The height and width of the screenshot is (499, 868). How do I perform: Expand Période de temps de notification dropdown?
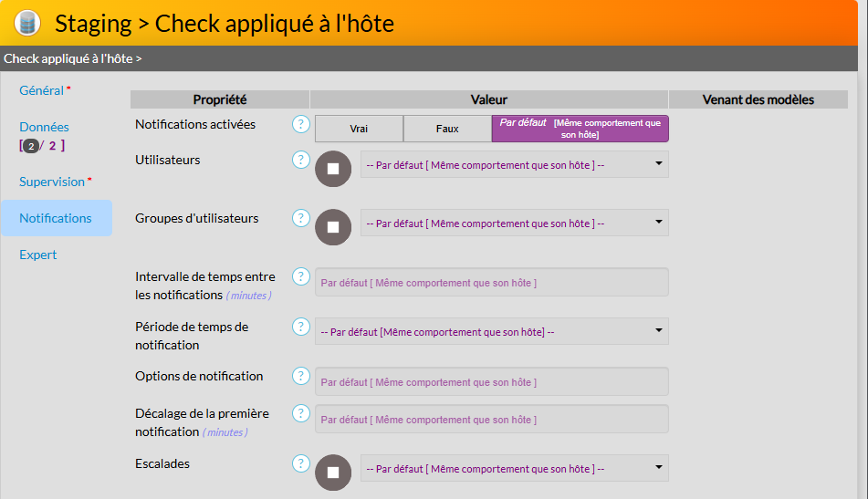491,331
